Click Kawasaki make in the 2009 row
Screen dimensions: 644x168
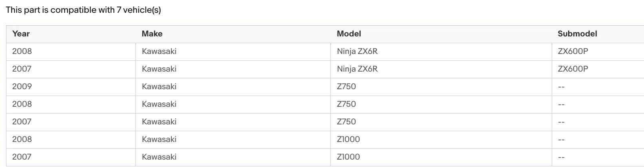[x=159, y=87]
